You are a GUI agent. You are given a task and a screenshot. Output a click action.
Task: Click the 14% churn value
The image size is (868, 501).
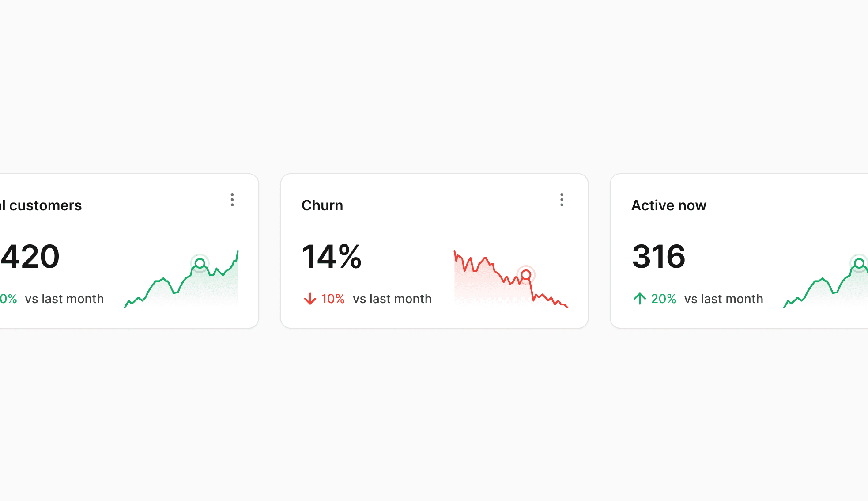click(x=332, y=256)
